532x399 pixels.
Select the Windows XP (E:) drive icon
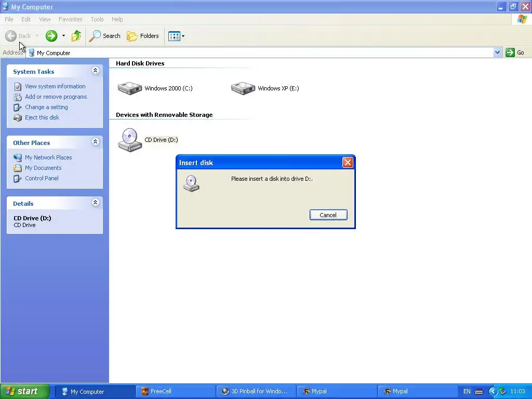tap(243, 88)
